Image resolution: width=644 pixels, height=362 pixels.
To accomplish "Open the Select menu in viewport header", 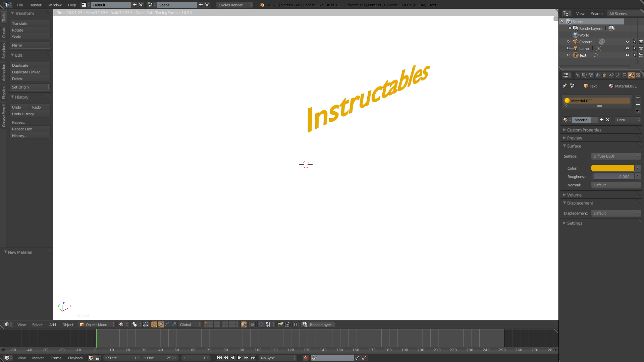I will tap(37, 324).
